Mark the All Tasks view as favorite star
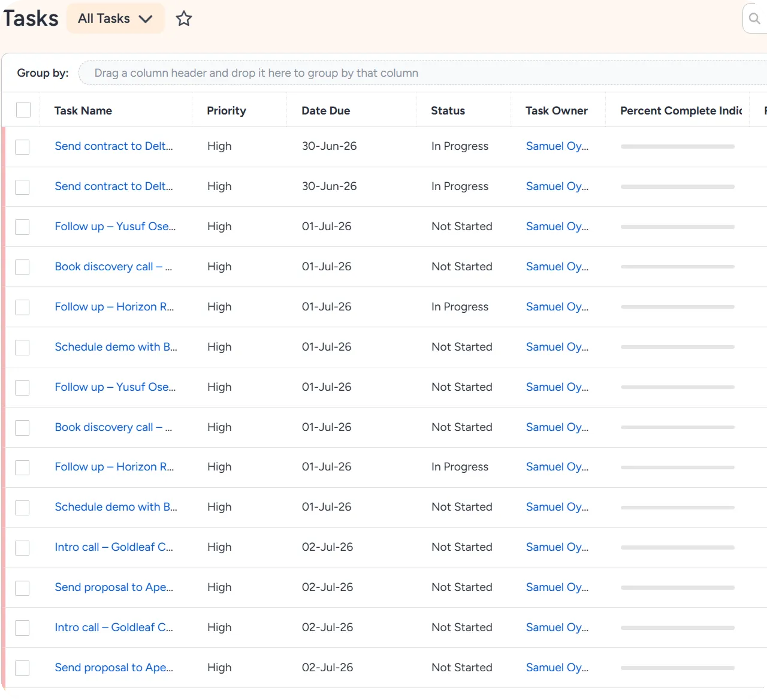 point(184,19)
